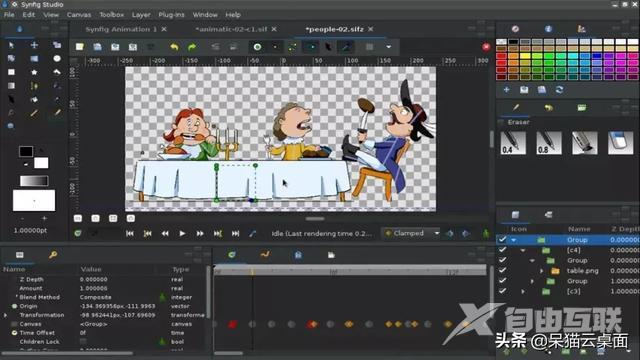This screenshot has height=360, width=640.
Task: Select the Rectangle tool in the toolbox
Action: pos(11,72)
